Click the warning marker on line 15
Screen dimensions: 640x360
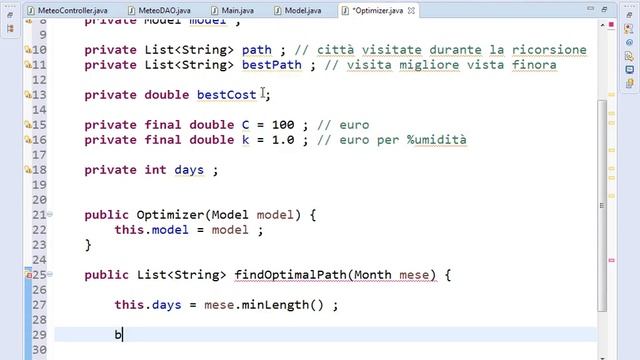[x=28, y=125]
